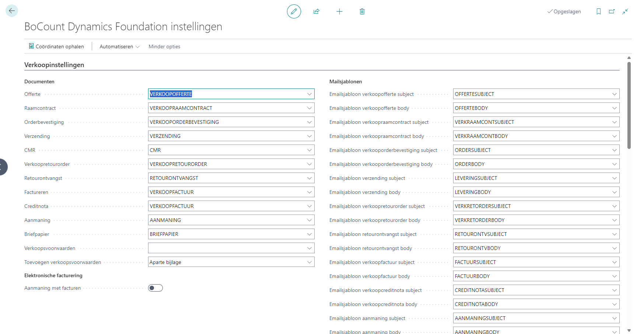Viewport: 644px width, 334px height.
Task: Click the page title BoCount Dynamics Foundation instellingen
Action: 123,27
